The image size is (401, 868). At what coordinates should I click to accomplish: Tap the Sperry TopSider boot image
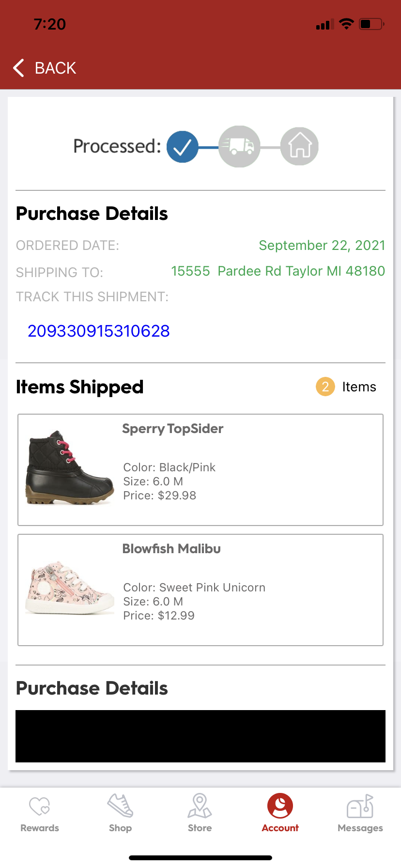[70, 468]
